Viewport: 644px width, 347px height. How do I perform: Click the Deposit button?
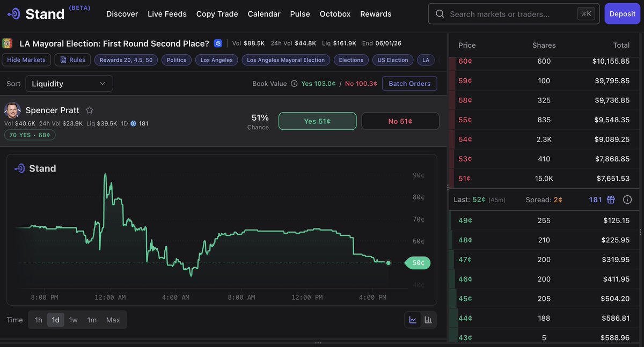click(623, 14)
